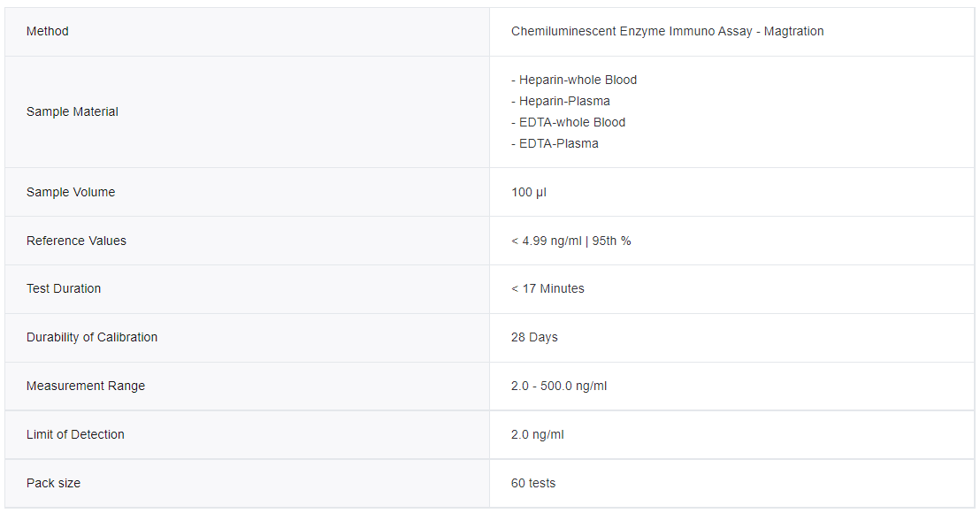The image size is (980, 513).
Task: Select the "< 17 Minutes" value
Action: (x=547, y=289)
